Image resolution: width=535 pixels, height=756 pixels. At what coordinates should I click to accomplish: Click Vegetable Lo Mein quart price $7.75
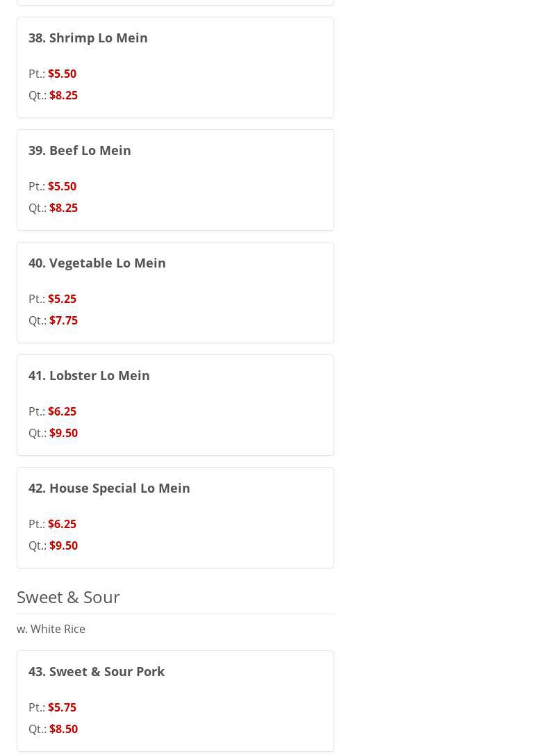pyautogui.click(x=63, y=320)
